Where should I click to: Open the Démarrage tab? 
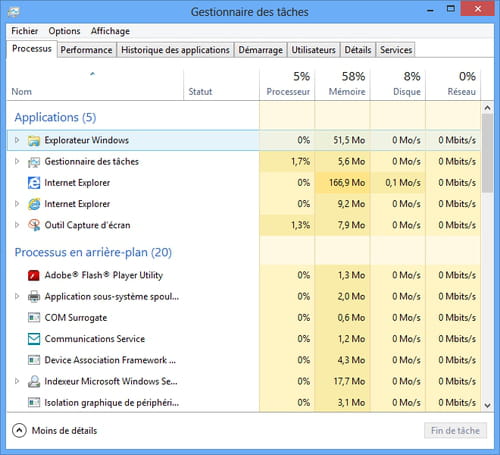point(261,50)
